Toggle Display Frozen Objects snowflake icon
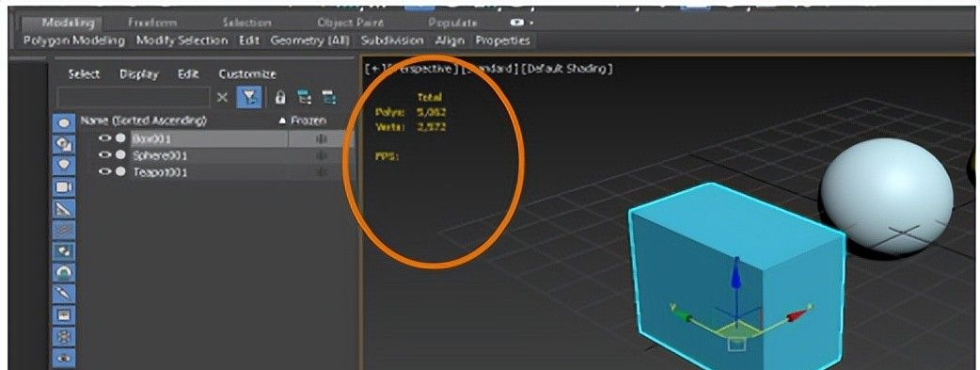This screenshot has width=980, height=370. (x=65, y=336)
